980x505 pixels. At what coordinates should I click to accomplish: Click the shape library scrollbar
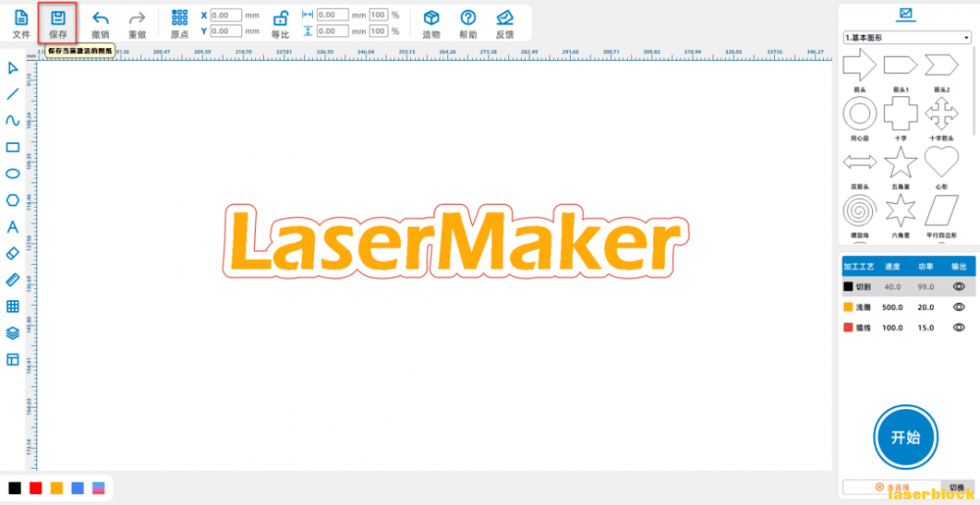[x=973, y=91]
